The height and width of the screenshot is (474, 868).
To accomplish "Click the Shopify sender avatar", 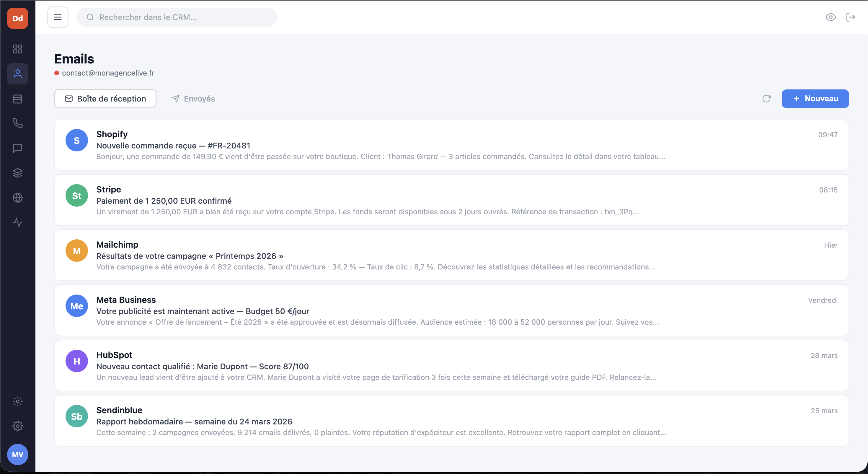I will point(77,140).
